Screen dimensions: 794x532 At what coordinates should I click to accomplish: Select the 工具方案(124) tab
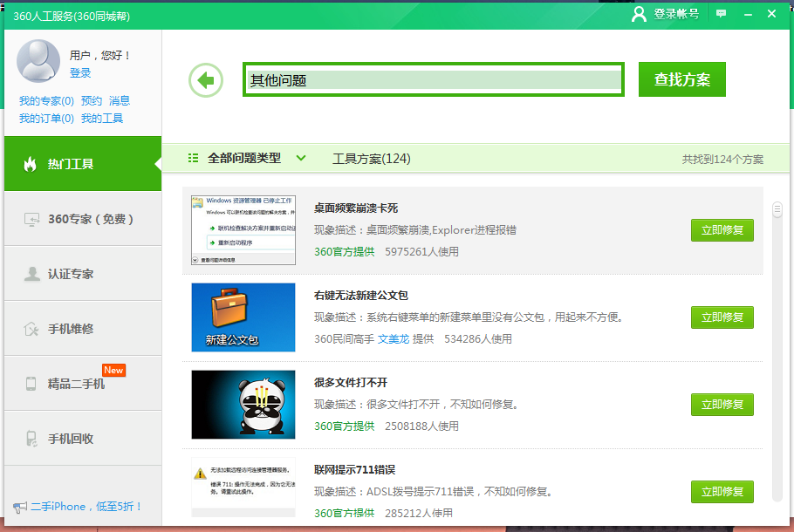tap(371, 159)
